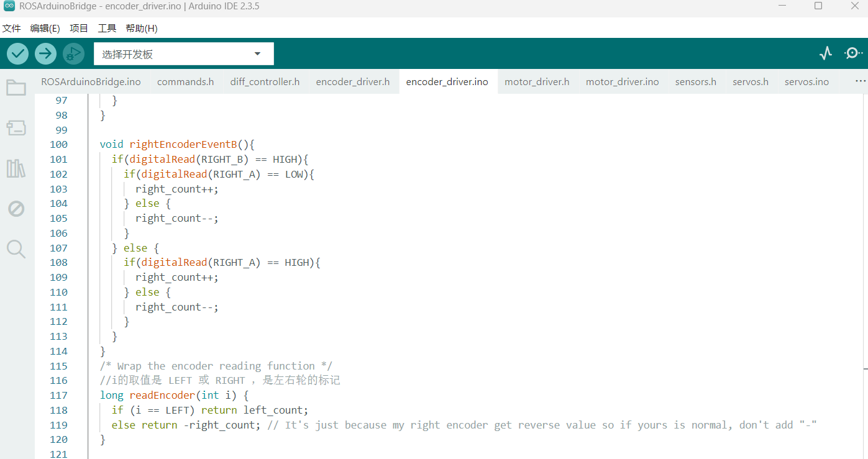Select the diff_controller.h tab
Image resolution: width=868 pixels, height=459 pixels.
click(x=265, y=82)
